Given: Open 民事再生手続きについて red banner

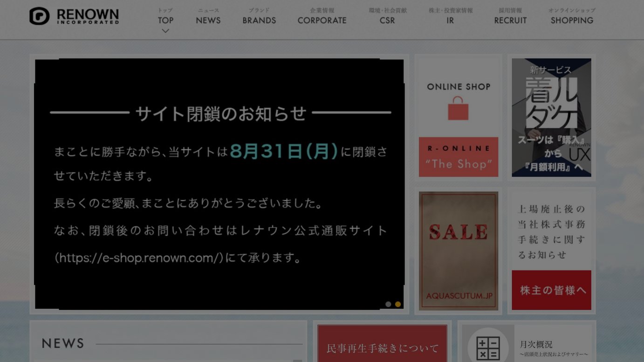Looking at the screenshot, I should pos(382,343).
